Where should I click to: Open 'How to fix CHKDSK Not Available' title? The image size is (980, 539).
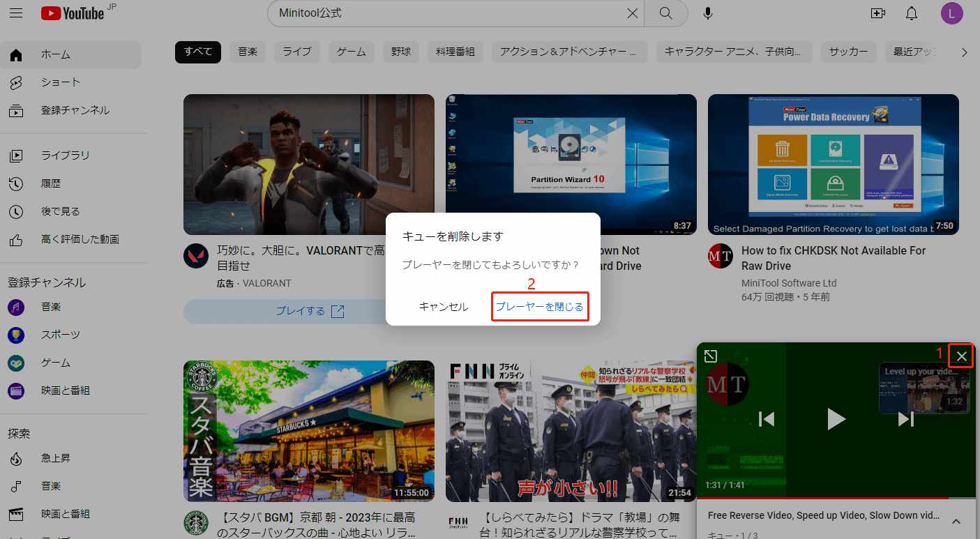pyautogui.click(x=834, y=258)
